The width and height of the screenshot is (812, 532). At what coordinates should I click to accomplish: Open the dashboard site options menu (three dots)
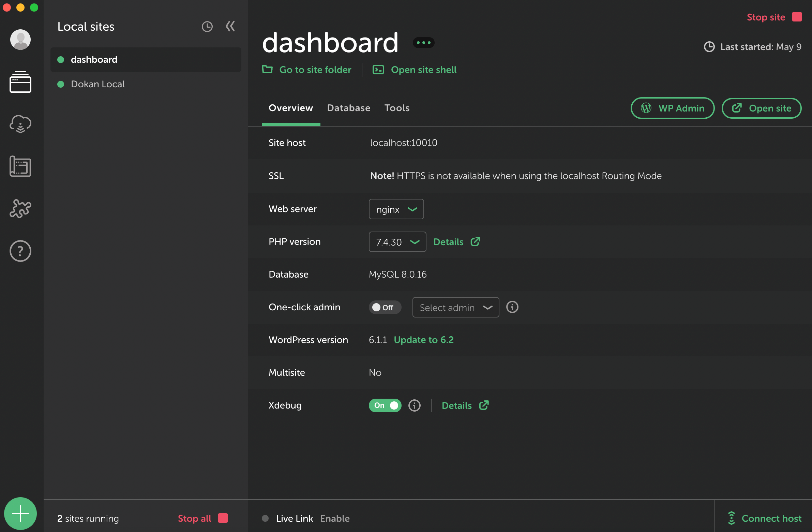pyautogui.click(x=423, y=43)
